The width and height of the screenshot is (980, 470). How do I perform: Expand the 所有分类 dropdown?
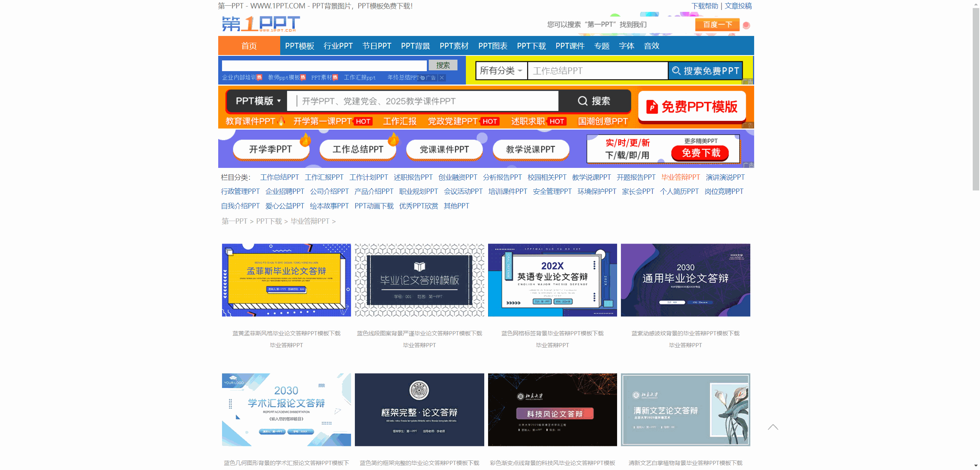[x=501, y=71]
